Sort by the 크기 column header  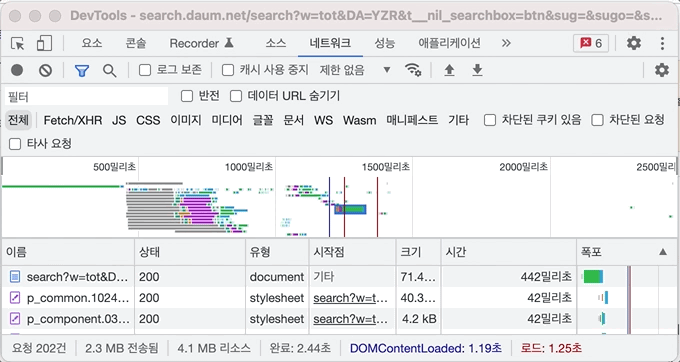tap(418, 252)
